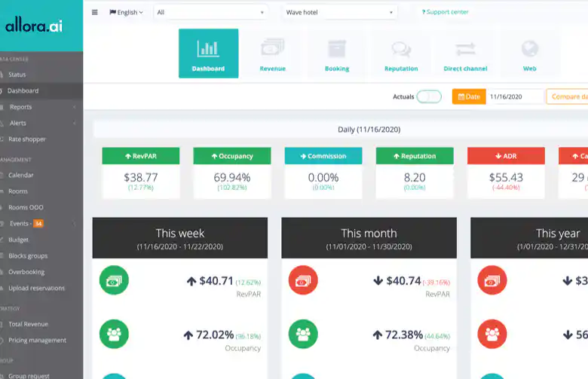Expand Alerts in the sidebar
This screenshot has width=588, height=379.
[41, 123]
